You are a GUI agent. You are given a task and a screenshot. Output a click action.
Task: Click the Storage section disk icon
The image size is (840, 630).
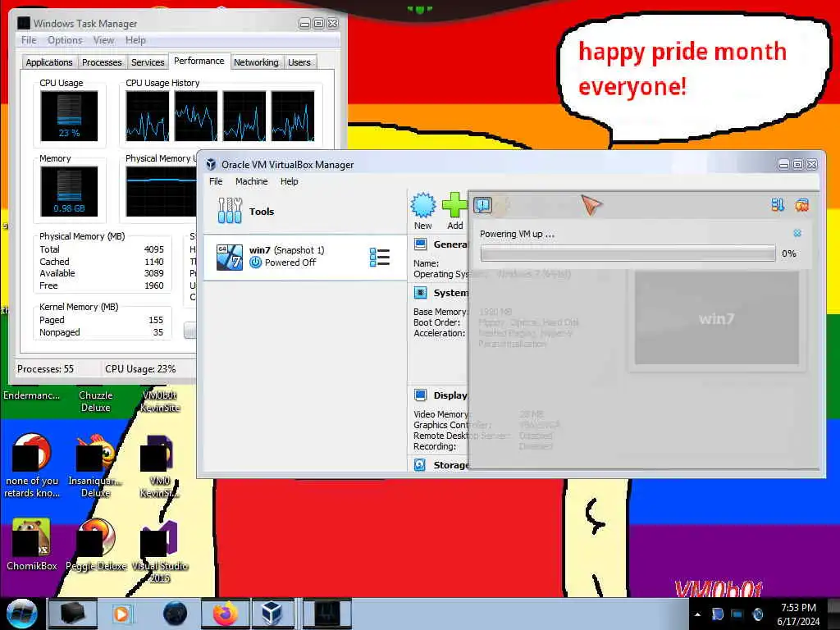pyautogui.click(x=420, y=464)
